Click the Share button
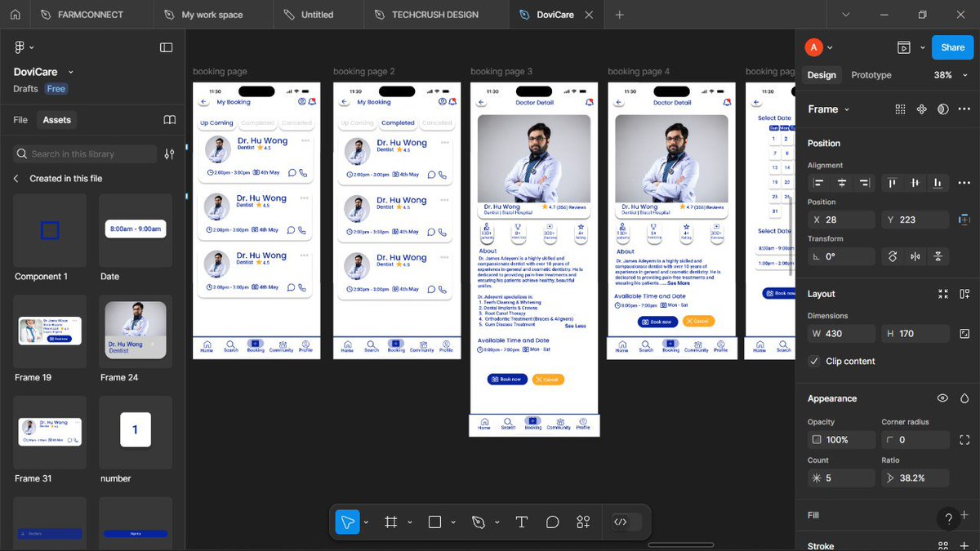Image resolution: width=980 pixels, height=551 pixels. [952, 47]
